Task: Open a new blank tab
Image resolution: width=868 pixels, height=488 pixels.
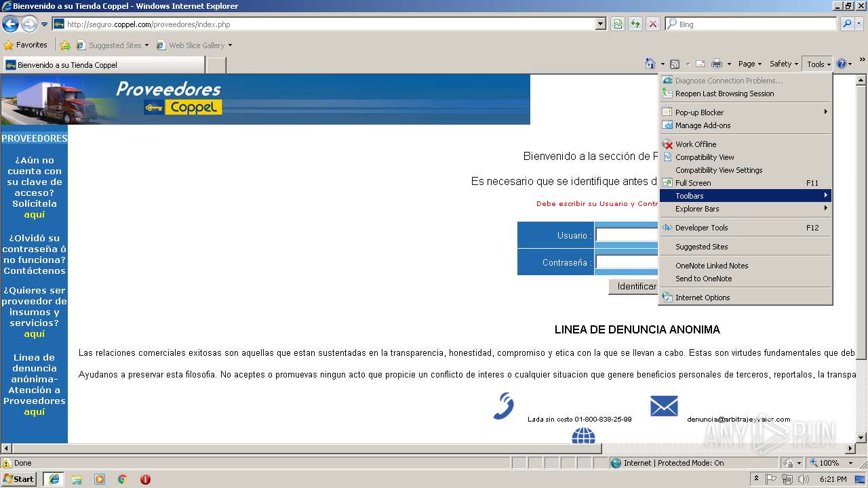Action: [x=216, y=65]
